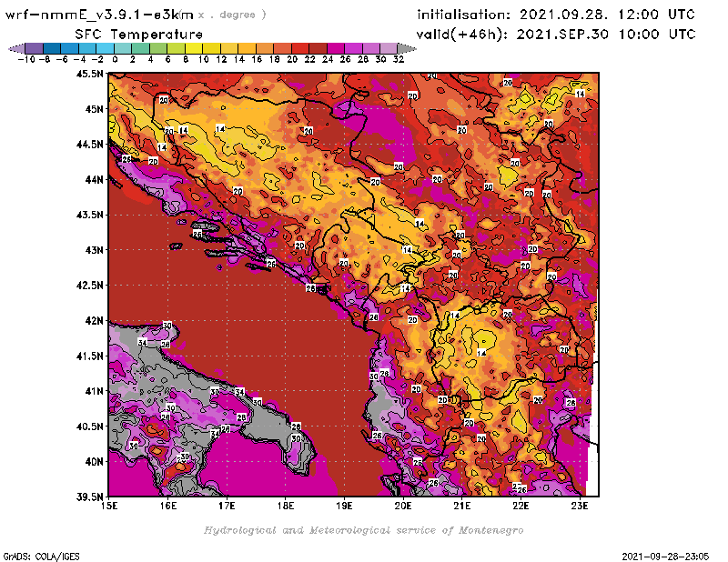Click the latitude label '40.5N'
This screenshot has height=562, width=728.
pos(89,427)
